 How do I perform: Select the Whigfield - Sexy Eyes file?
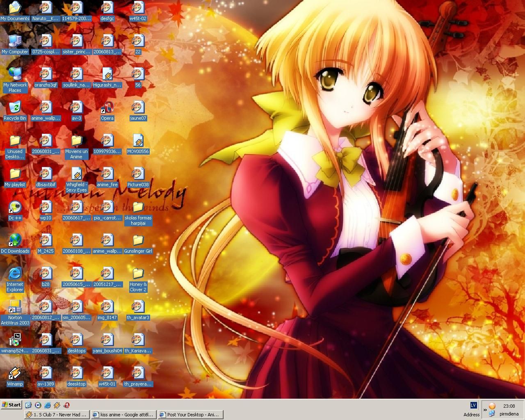[x=76, y=180]
